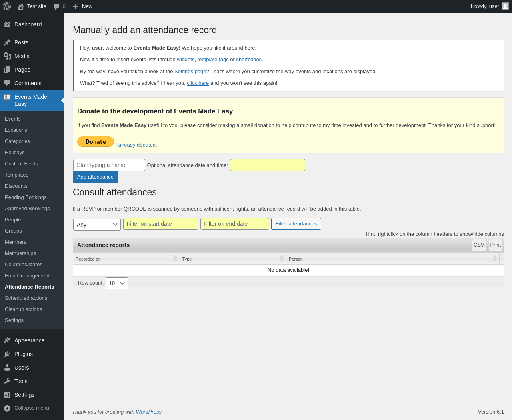
Task: Open Scheduled actions submenu item
Action: coord(26,298)
